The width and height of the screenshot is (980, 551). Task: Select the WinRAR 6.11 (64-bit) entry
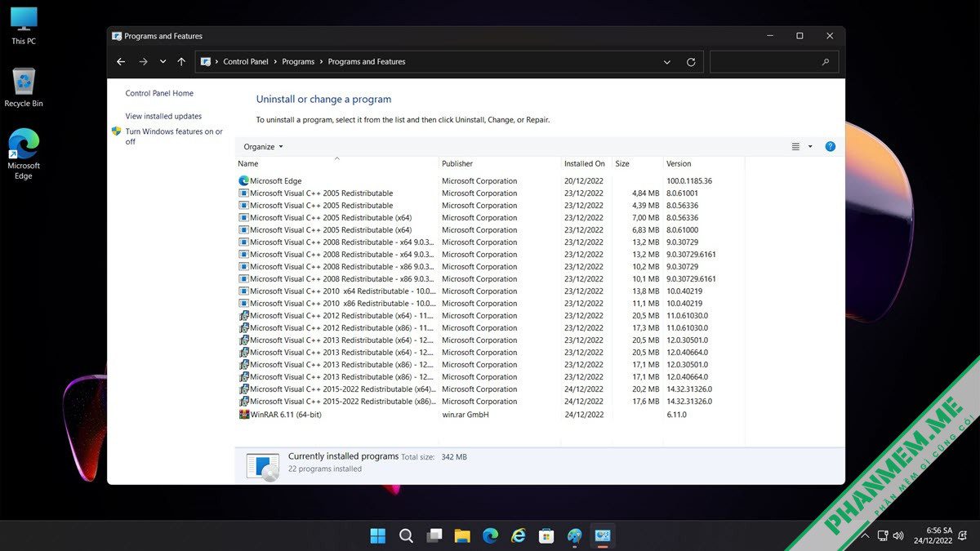point(491,415)
